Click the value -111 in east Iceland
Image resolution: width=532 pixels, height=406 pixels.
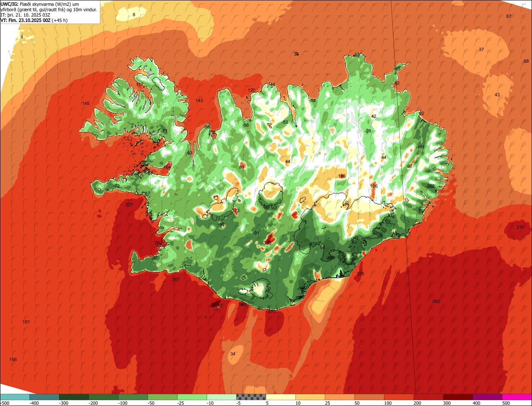[x=420, y=147]
